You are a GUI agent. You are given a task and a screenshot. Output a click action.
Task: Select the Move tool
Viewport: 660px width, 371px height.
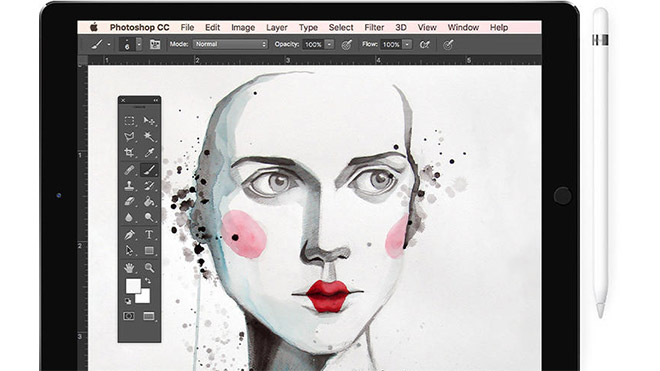coord(149,121)
